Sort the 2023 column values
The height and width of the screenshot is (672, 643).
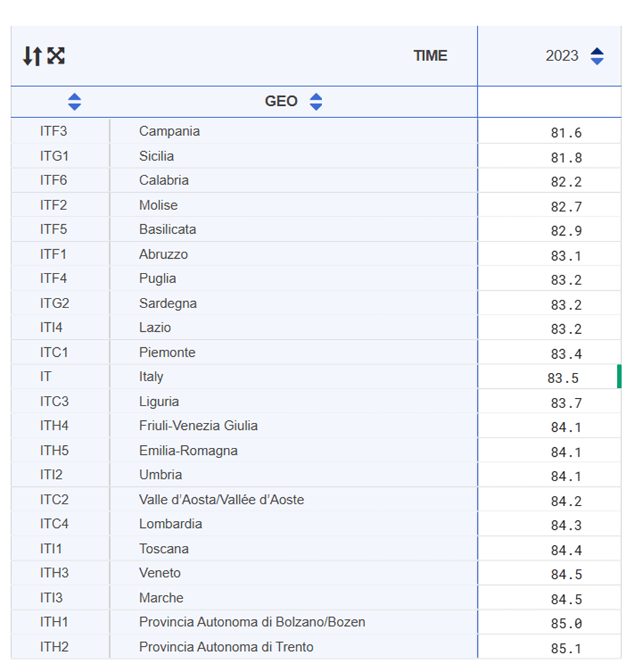click(x=596, y=56)
